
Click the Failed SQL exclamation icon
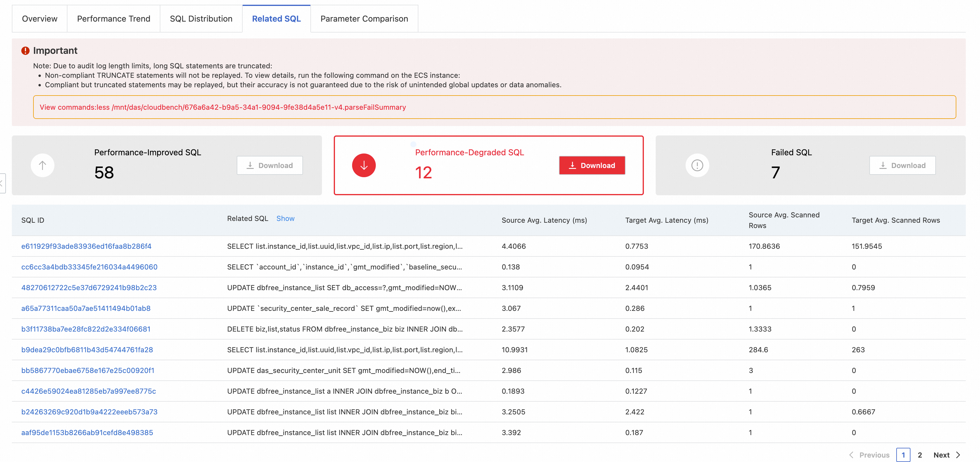tap(697, 165)
